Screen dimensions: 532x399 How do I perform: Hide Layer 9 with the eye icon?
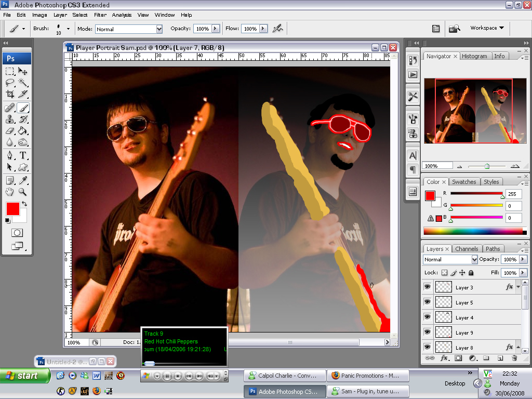(428, 332)
